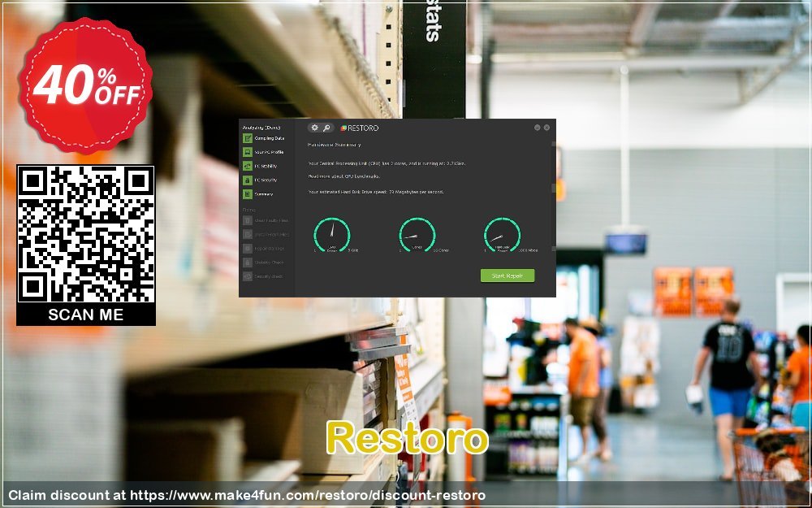The image size is (812, 508).
Task: Click the Central Processing Unit description line
Action: 387,163
